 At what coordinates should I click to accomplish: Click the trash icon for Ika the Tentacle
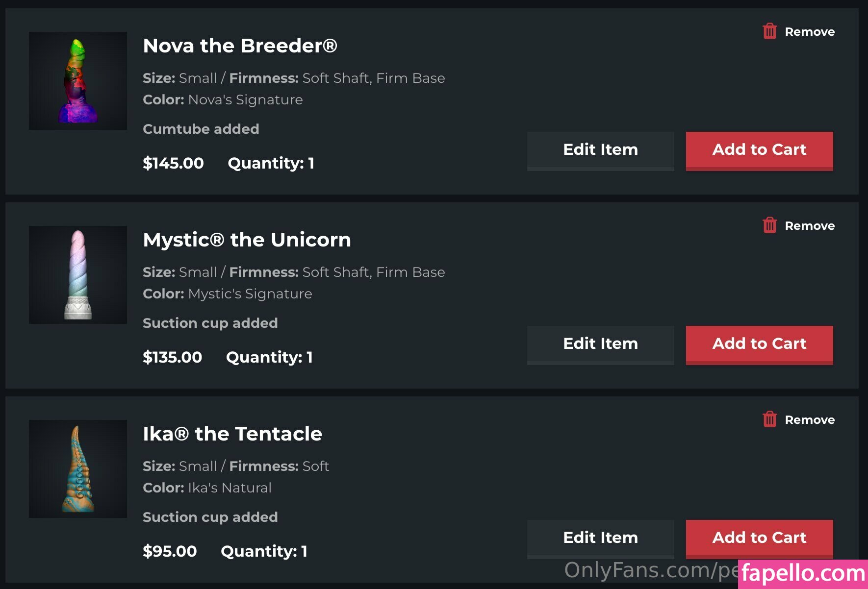769,419
